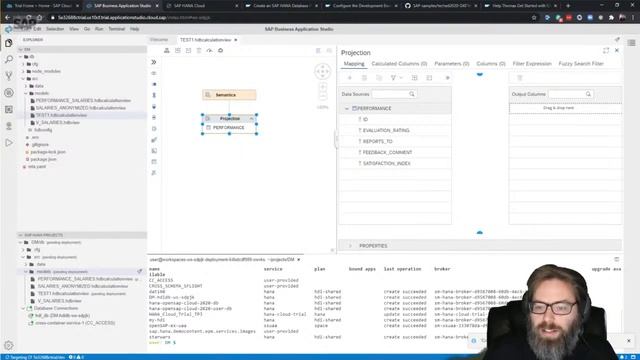Collapse the SAP HANA PROJECTS section
Viewport: 640px width, 360px height.
(20, 235)
